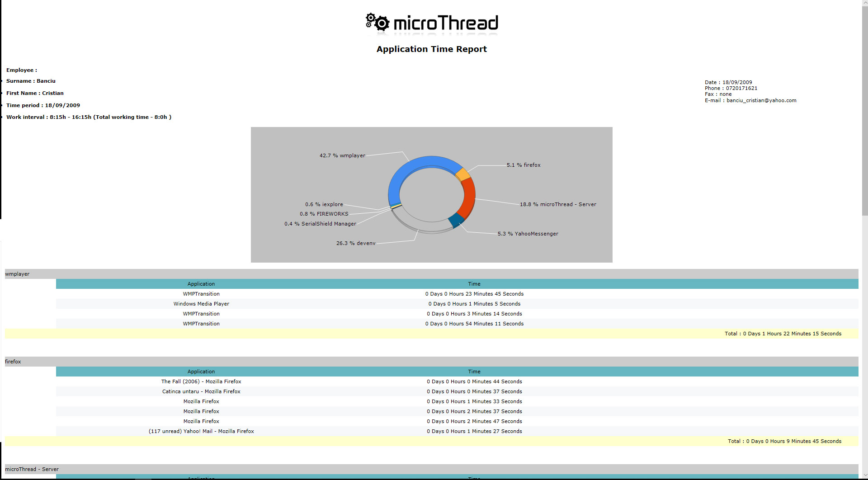Viewport: 868px width, 480px height.
Task: Click the wmplayer section header
Action: (431, 274)
